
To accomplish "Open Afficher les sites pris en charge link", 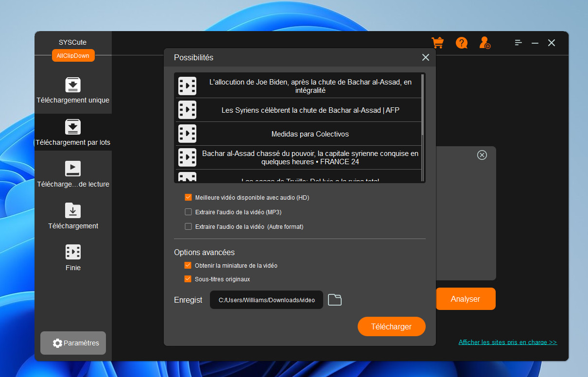I will 507,343.
